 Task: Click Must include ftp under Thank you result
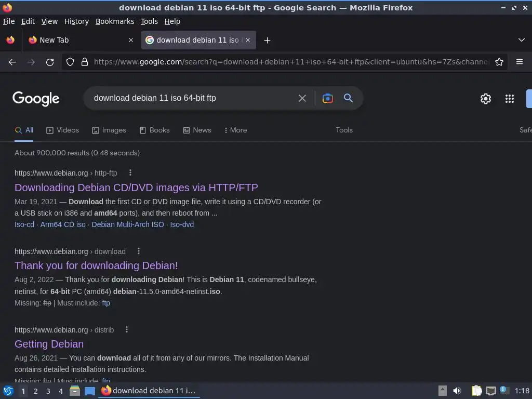106,303
